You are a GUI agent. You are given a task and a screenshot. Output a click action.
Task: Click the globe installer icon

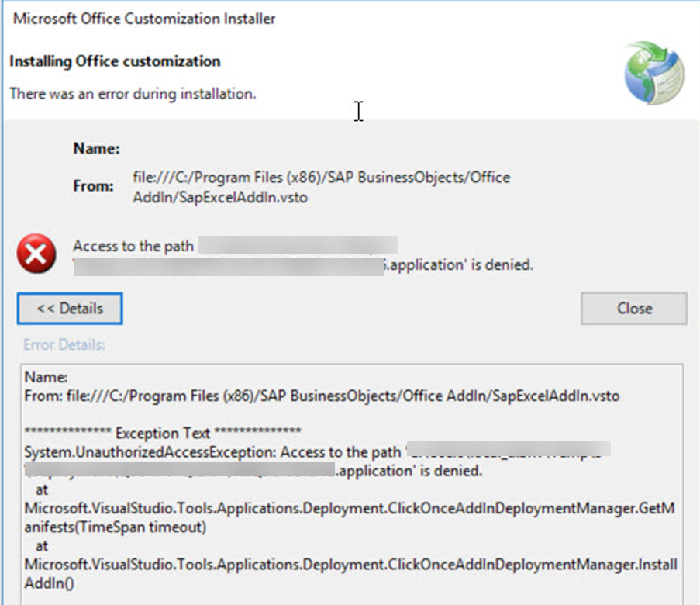point(654,73)
